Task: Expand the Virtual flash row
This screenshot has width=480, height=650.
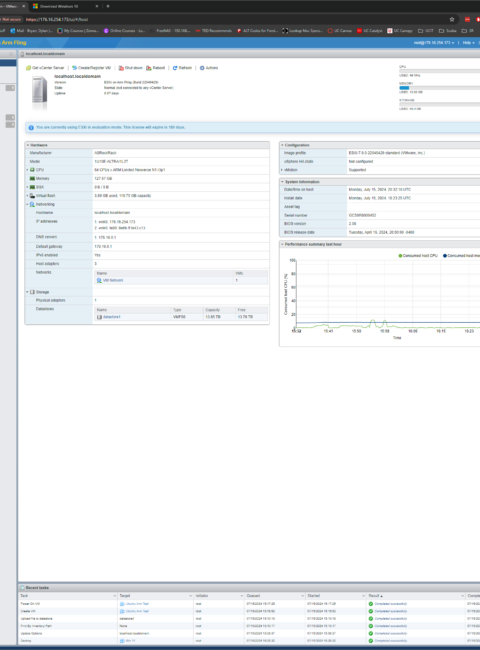Action: click(28, 196)
